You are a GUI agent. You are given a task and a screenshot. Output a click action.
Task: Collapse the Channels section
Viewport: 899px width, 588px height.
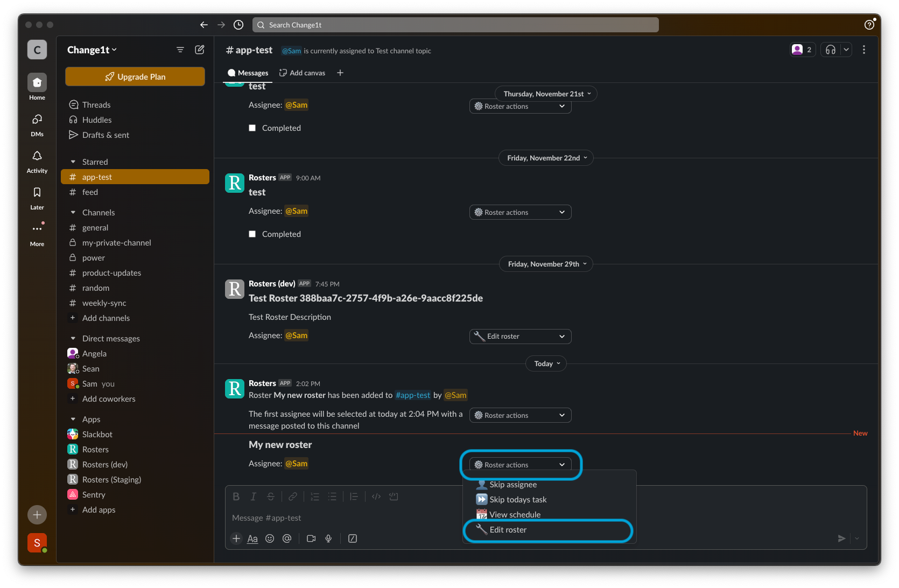click(73, 213)
